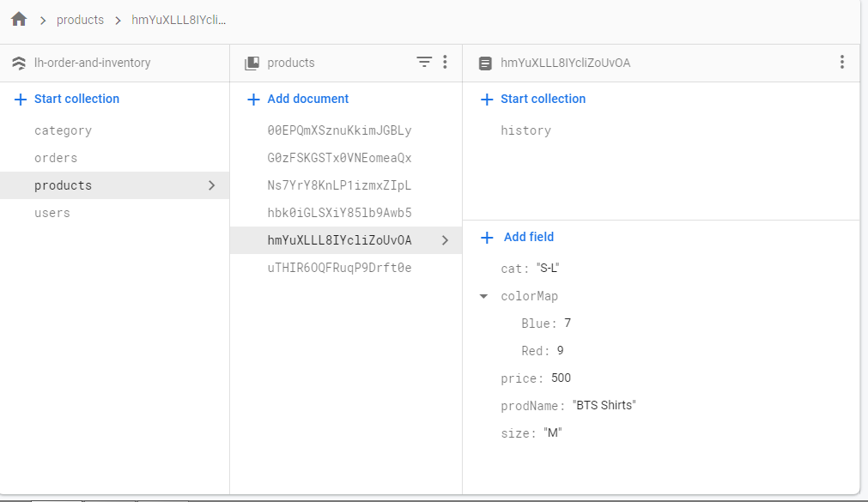The image size is (868, 502).
Task: Click the price field value 500
Action: [561, 378]
